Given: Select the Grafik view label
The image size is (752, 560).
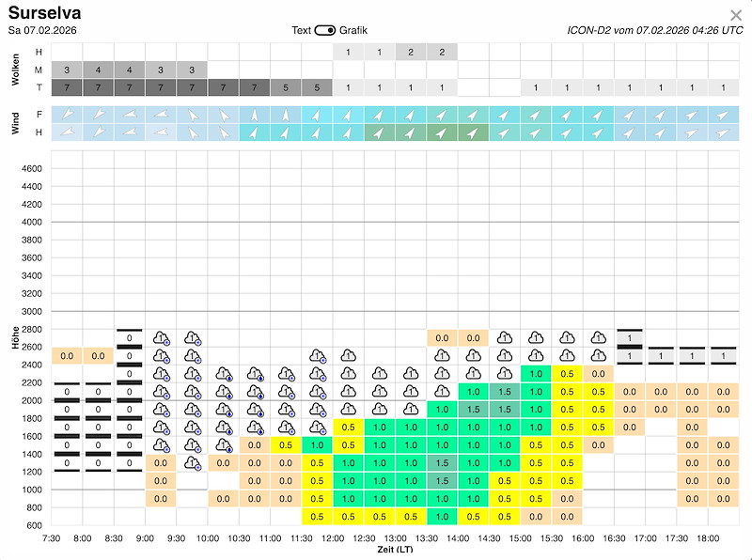Looking at the screenshot, I should 352,29.
